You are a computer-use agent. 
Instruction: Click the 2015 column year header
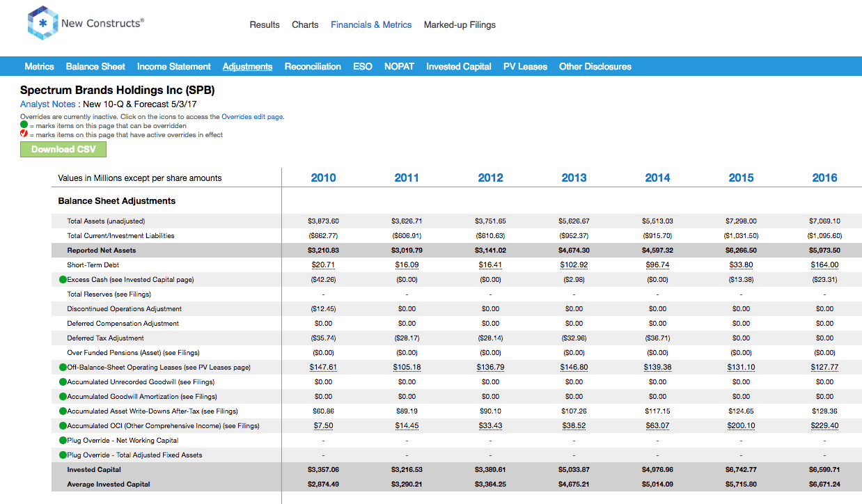(x=741, y=178)
